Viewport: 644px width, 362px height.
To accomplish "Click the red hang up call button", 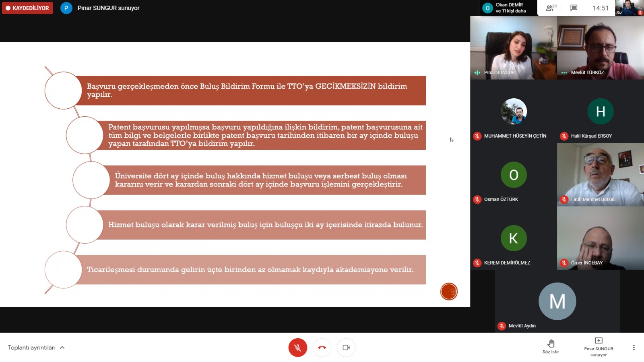I will [322, 348].
